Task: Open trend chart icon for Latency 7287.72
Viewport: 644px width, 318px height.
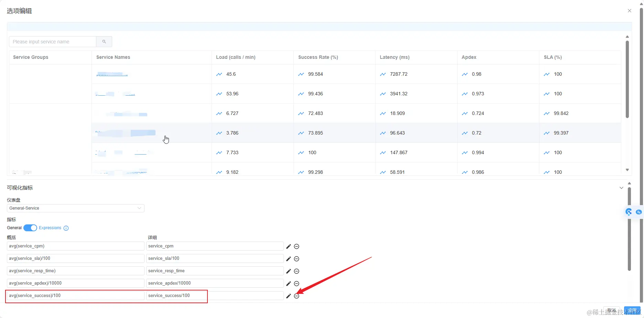Action: pyautogui.click(x=383, y=74)
